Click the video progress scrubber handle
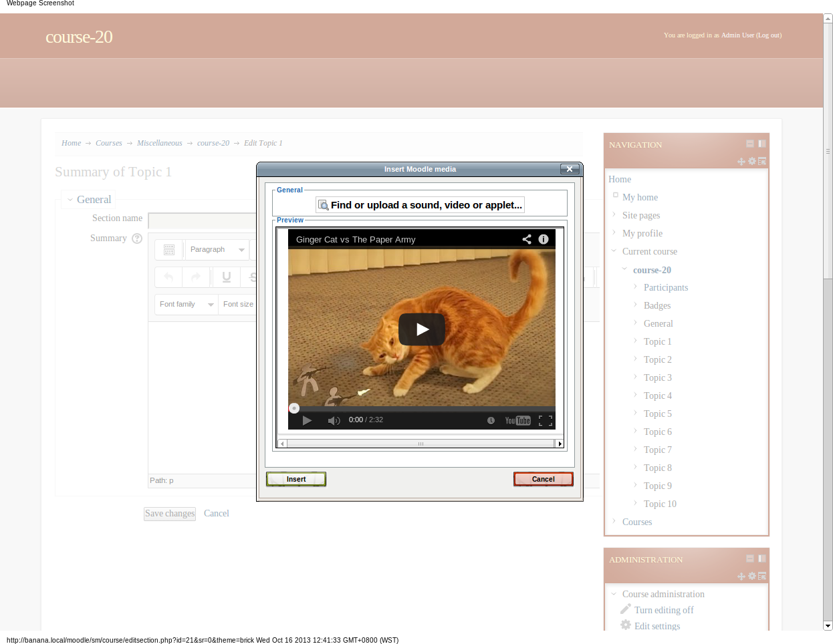 [293, 408]
